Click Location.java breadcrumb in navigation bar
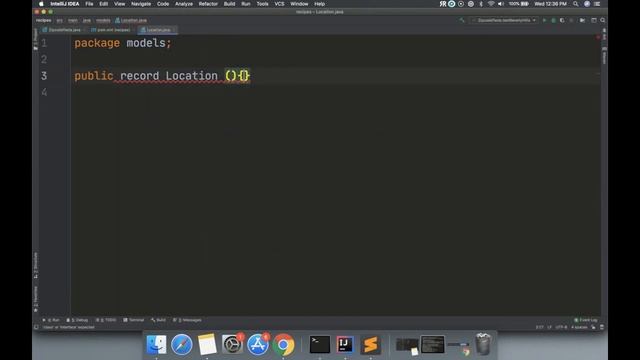This screenshot has height=360, width=640. tap(131, 20)
